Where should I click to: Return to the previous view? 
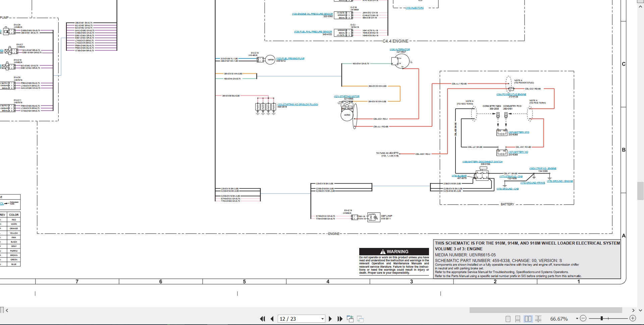[350, 319]
